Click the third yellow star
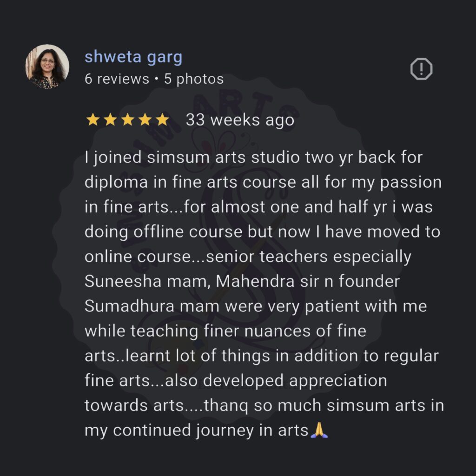Screen dimensions: 476x476 click(x=127, y=120)
